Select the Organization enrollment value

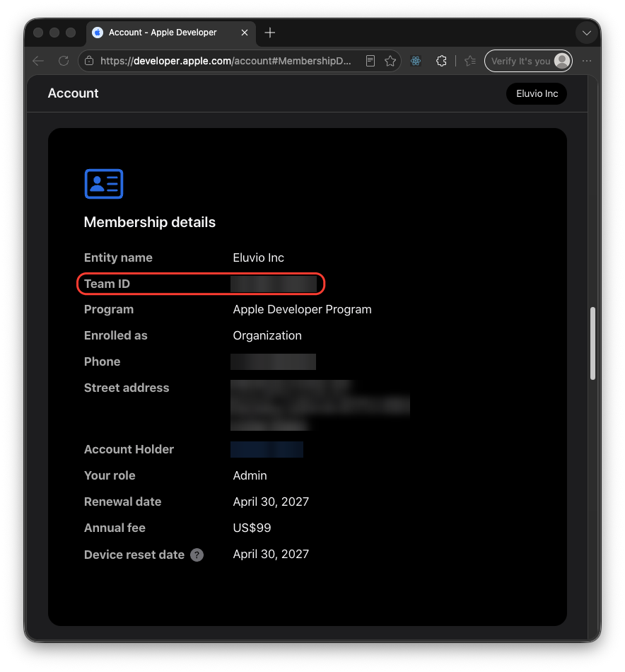[x=267, y=335]
